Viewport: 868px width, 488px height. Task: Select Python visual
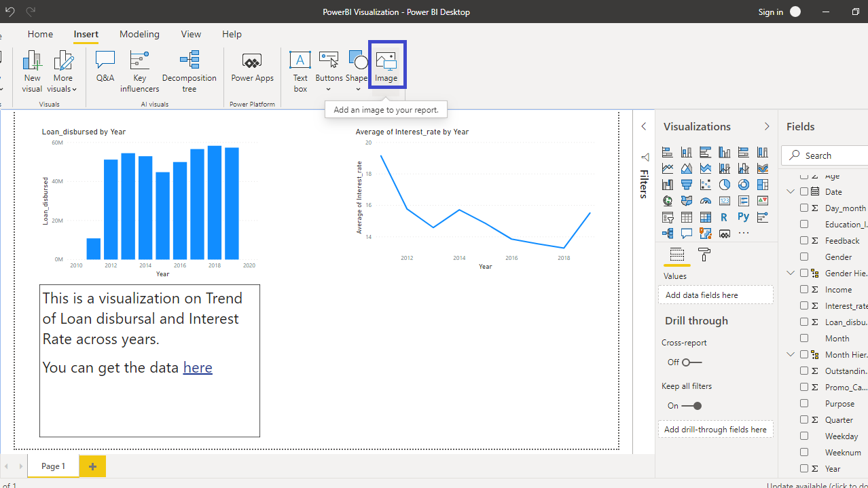point(744,217)
